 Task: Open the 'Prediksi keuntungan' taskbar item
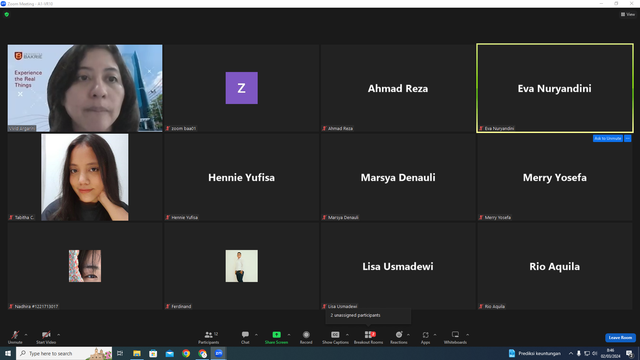click(x=535, y=353)
